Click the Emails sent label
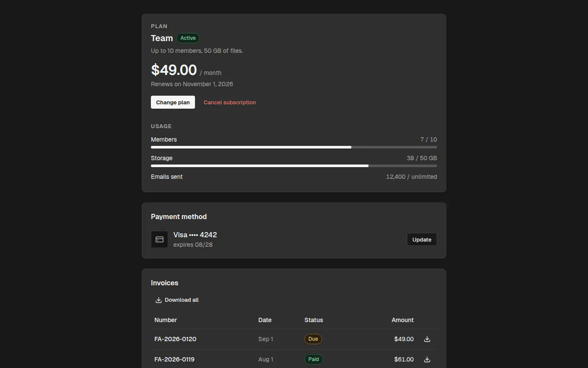 click(x=167, y=177)
